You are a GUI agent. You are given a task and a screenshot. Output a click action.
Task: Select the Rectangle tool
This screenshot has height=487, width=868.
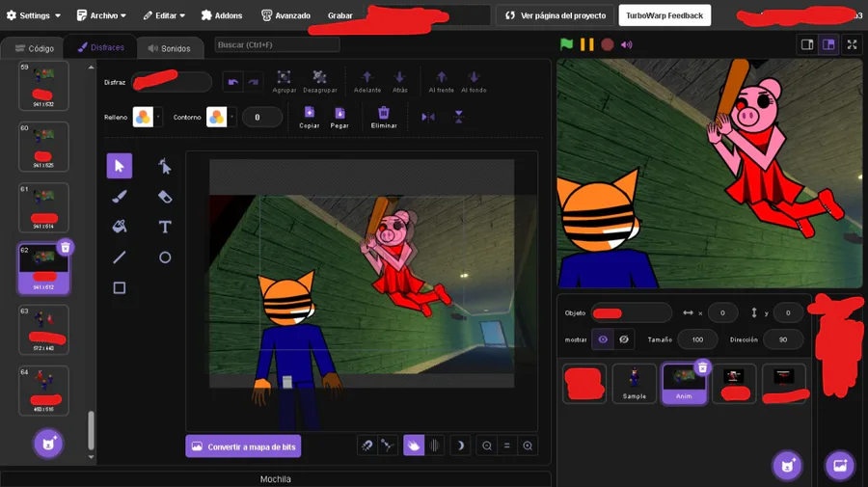(119, 287)
